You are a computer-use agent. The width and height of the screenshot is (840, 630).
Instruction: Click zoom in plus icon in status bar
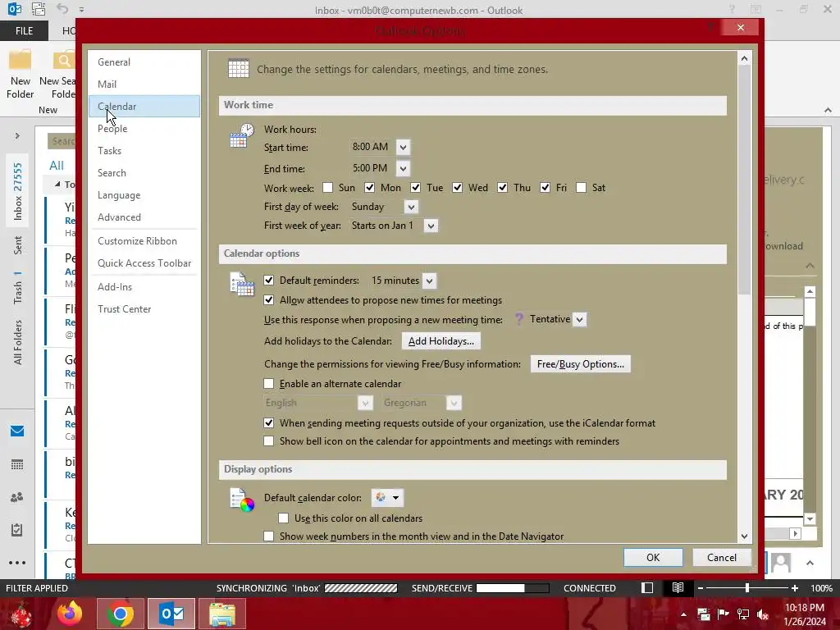795,588
